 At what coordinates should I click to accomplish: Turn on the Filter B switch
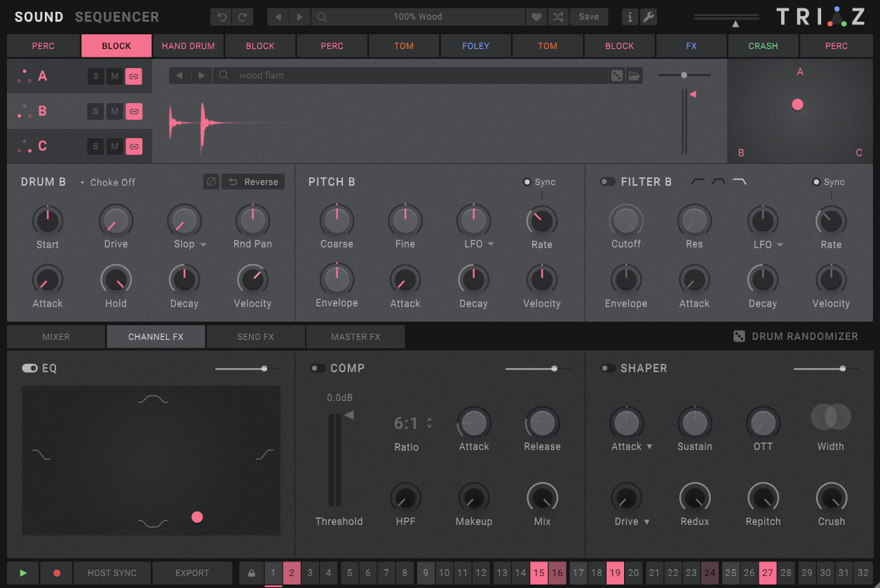point(607,182)
